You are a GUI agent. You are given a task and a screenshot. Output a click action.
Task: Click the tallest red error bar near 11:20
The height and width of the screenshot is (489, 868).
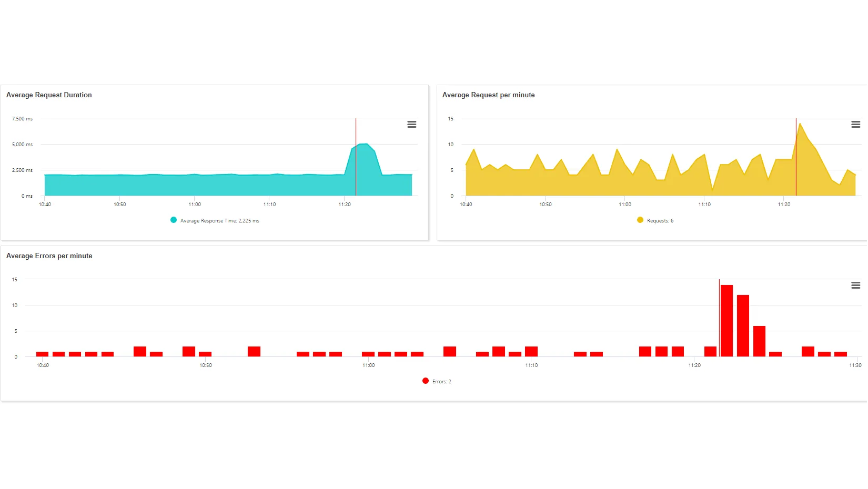click(x=726, y=321)
